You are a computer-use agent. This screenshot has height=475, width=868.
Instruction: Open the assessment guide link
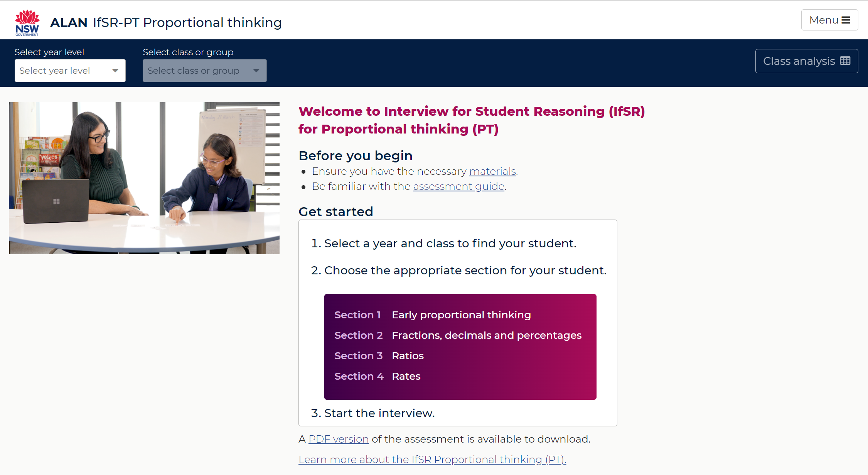coord(458,186)
